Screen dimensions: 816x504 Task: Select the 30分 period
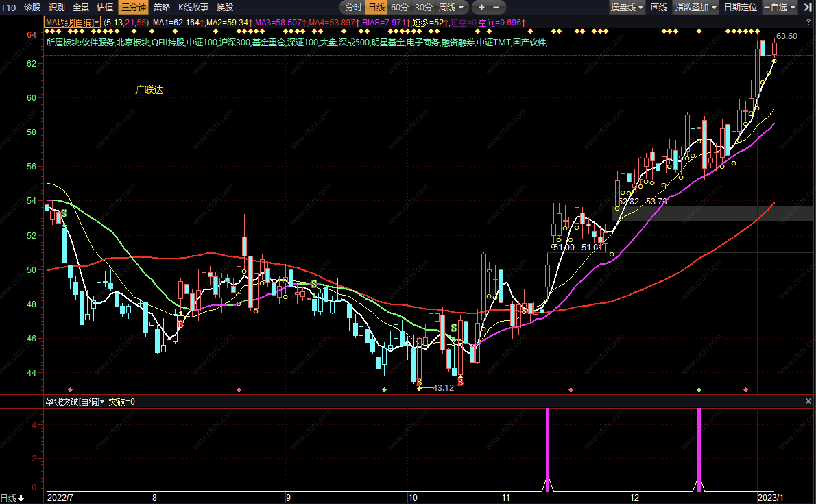423,7
